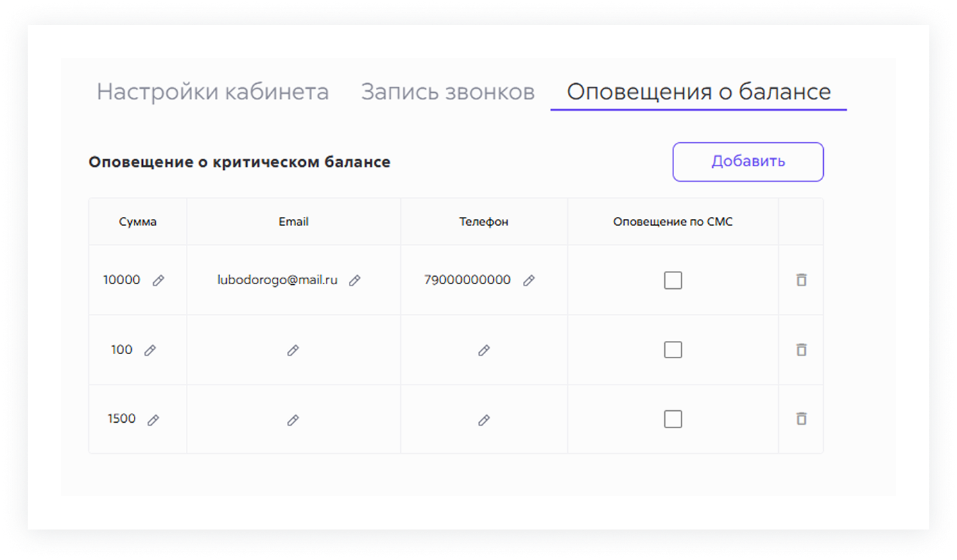
Task: Select the Оповещения о балансе tab
Action: coord(698,91)
